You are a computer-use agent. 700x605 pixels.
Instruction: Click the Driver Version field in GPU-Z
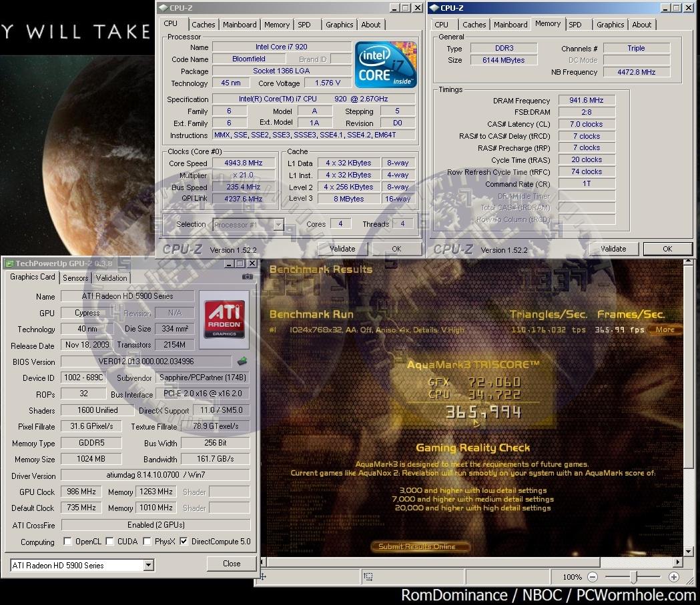pos(155,475)
